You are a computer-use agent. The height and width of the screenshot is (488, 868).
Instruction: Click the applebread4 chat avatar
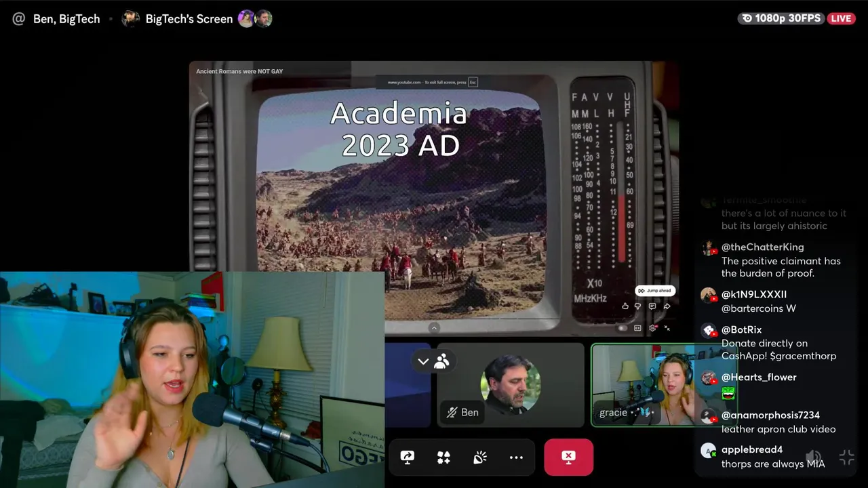[708, 451]
